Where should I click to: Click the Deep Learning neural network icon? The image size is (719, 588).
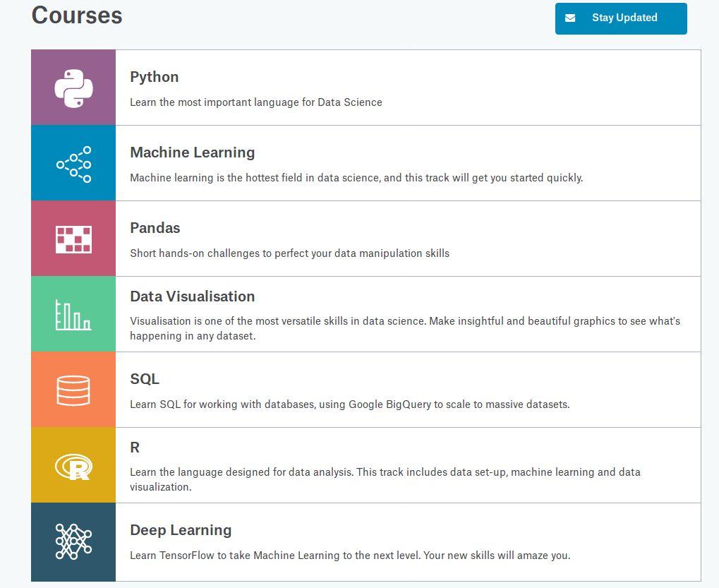73,541
